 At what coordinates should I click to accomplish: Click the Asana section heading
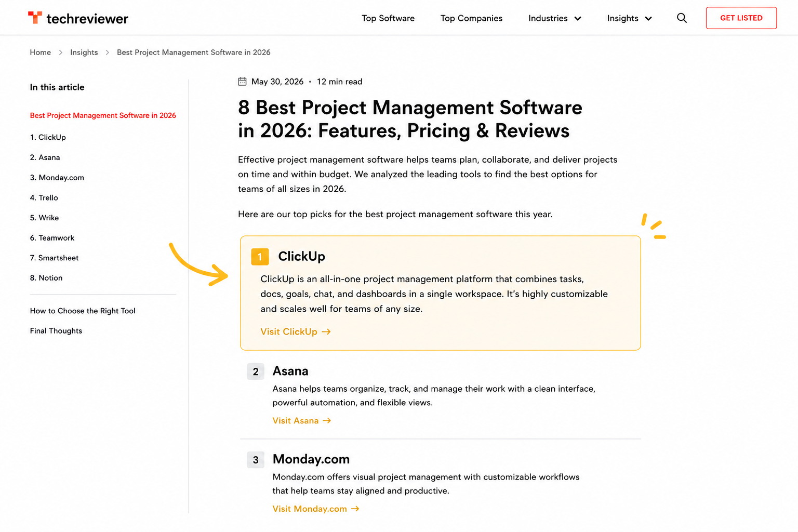point(290,371)
